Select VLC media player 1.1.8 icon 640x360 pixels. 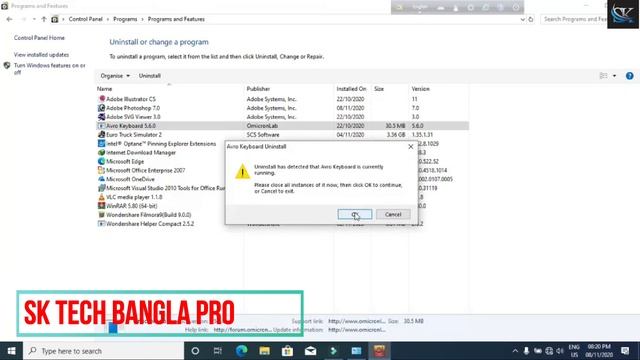click(x=102, y=197)
